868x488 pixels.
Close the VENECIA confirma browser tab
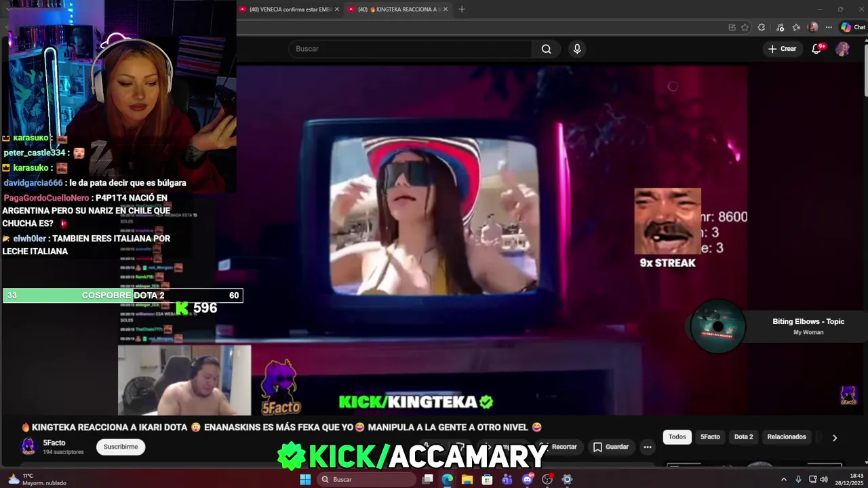coord(336,9)
